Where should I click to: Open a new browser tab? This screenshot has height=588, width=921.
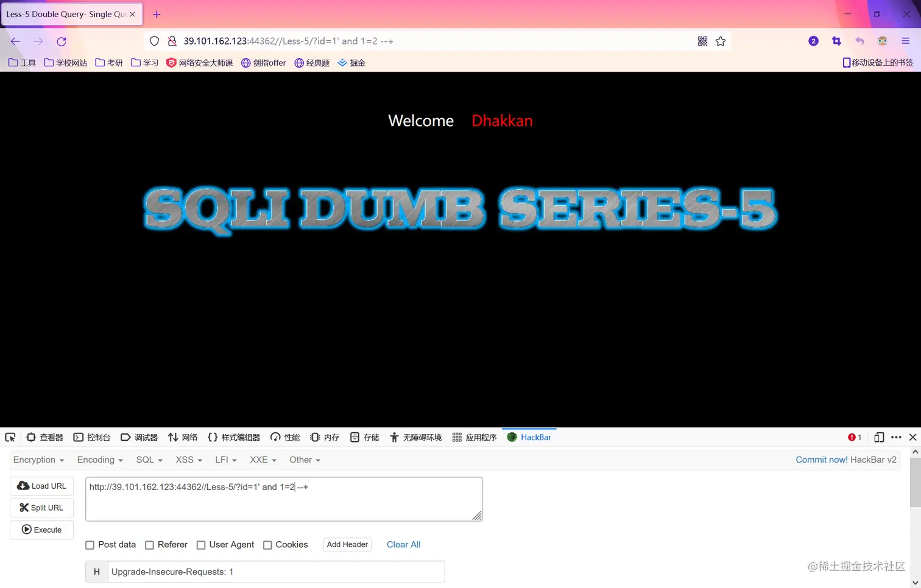[x=157, y=14]
